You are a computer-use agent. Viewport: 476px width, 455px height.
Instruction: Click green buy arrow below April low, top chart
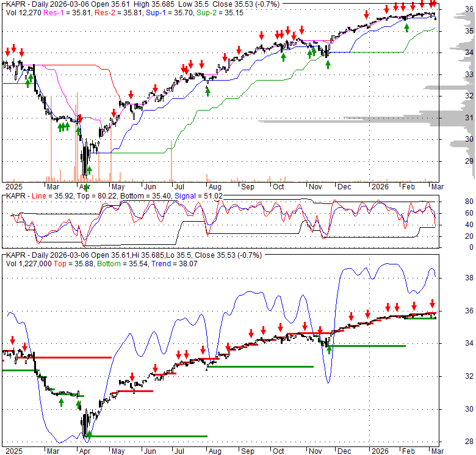pyautogui.click(x=86, y=187)
